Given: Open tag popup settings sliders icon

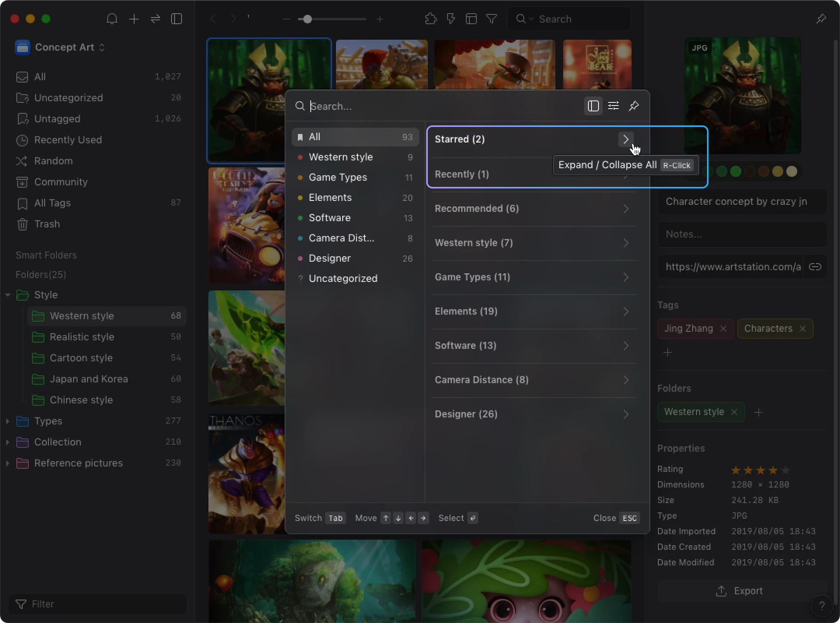Looking at the screenshot, I should click(613, 106).
